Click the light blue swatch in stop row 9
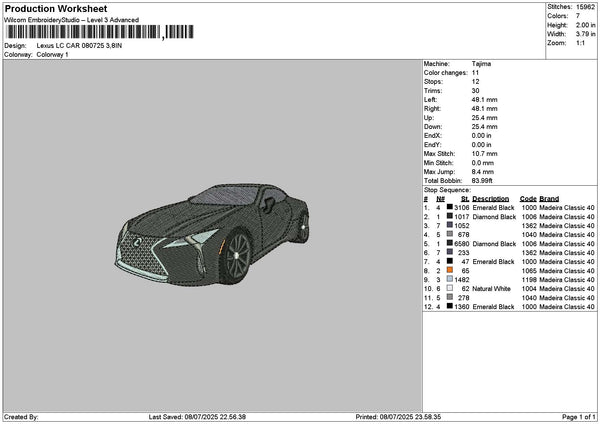The width and height of the screenshot is (600, 424). (450, 279)
